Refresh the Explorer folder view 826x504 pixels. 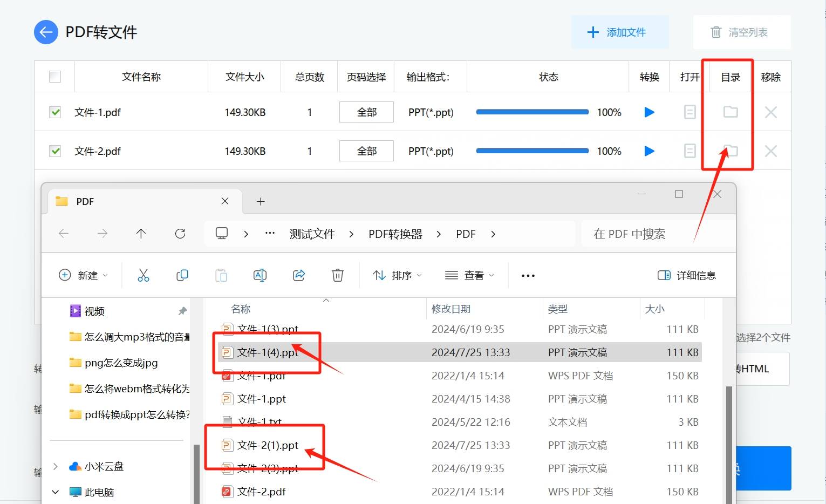(x=180, y=234)
